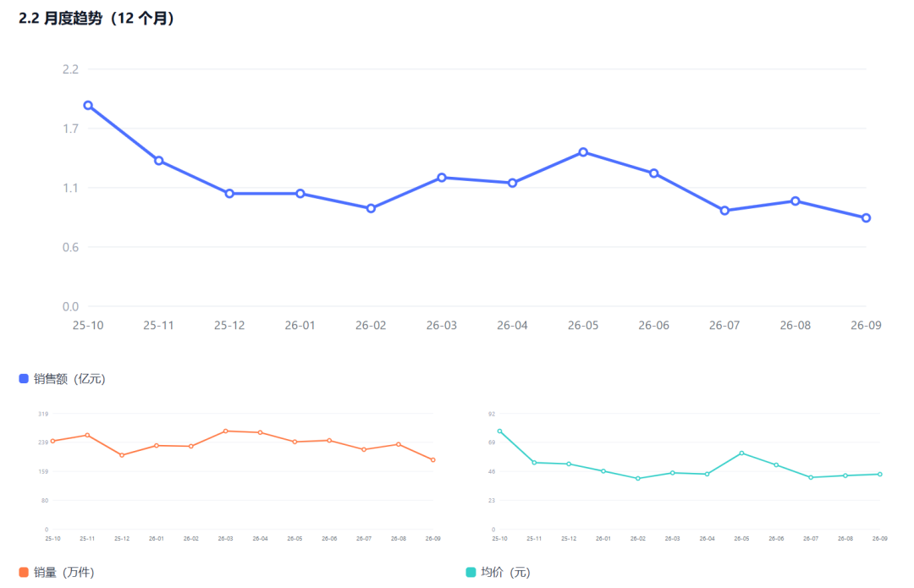The image size is (914, 588).
Task: Pick the 25-11 data point on blue line
Action: tap(158, 160)
